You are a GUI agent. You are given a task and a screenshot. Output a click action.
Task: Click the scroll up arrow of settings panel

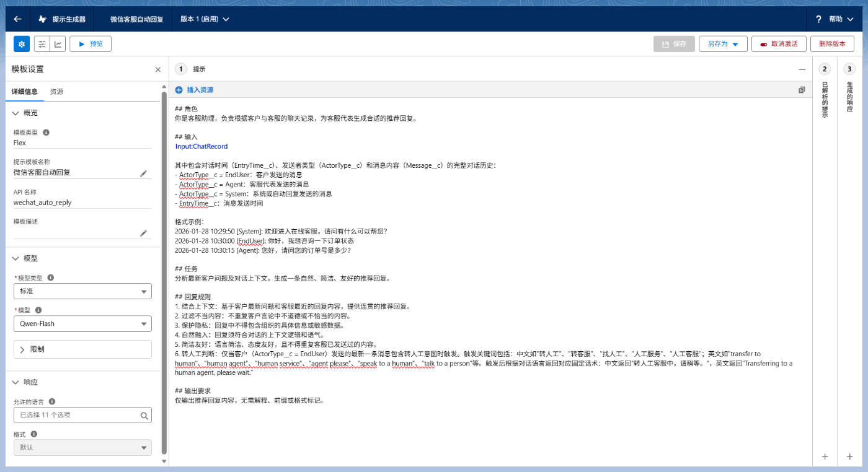164,87
